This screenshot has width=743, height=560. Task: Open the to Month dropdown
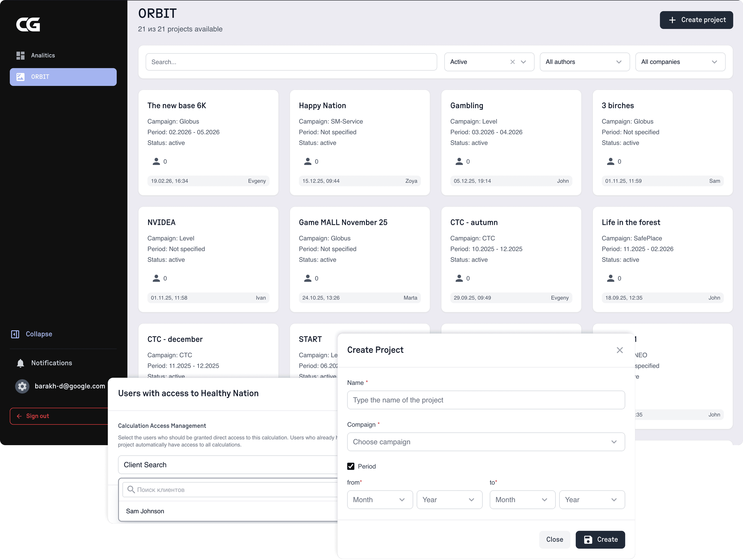[x=522, y=499]
